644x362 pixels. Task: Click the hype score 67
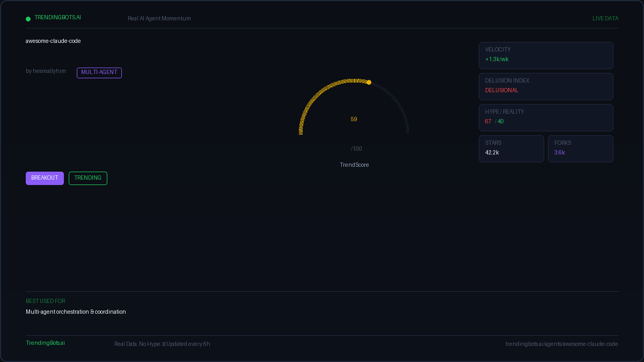[x=488, y=121]
